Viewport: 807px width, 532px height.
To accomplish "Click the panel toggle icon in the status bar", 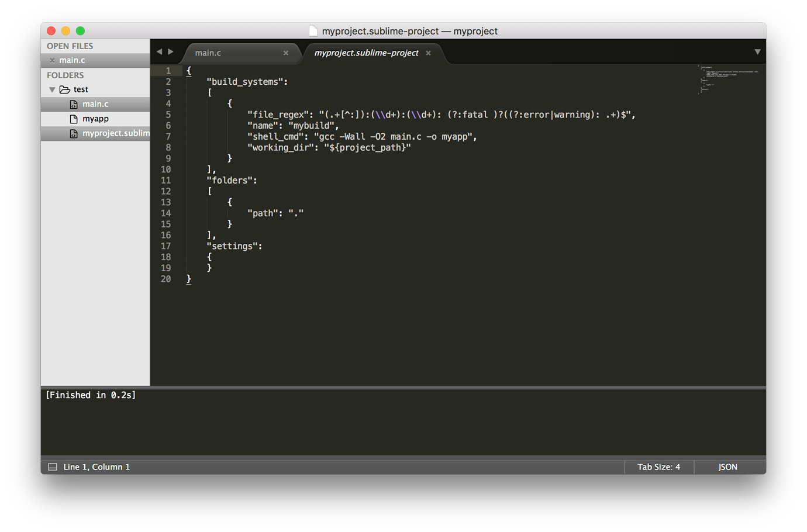I will point(52,467).
